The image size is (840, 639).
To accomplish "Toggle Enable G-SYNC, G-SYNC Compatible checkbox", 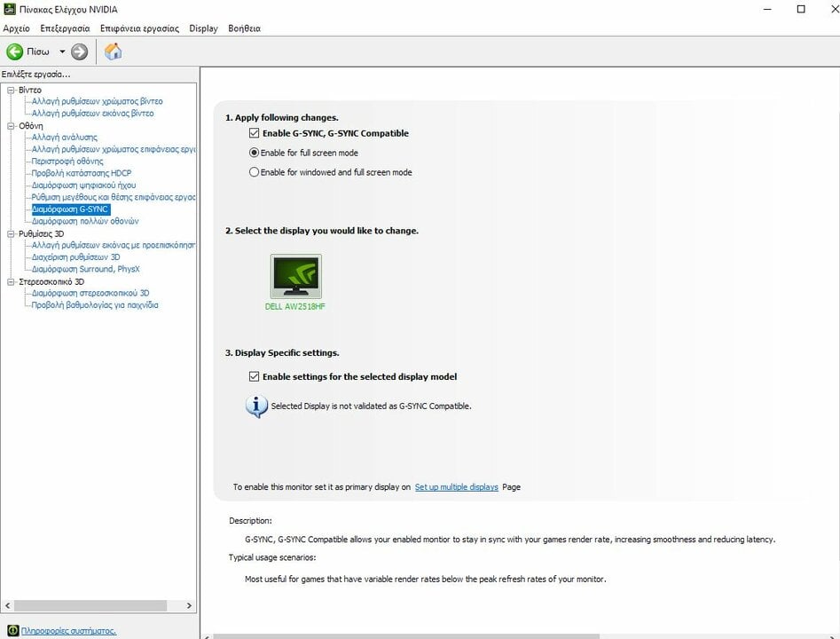I will click(254, 133).
